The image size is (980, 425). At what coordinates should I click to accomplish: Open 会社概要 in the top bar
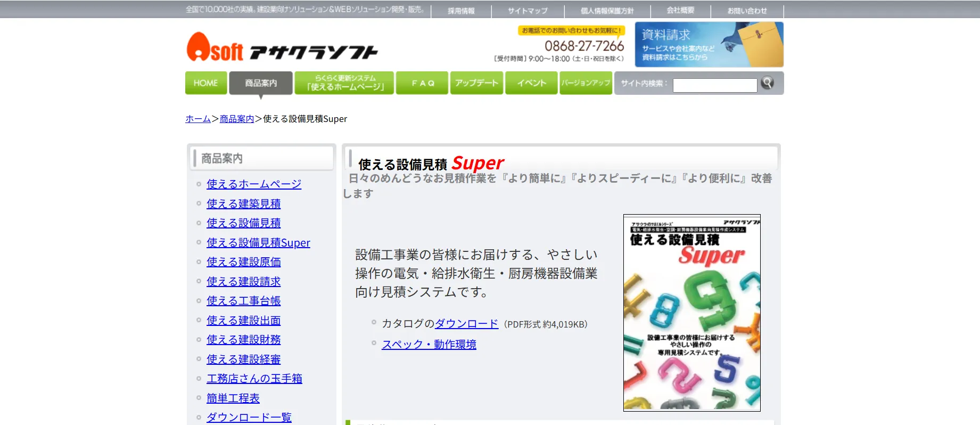(x=680, y=11)
